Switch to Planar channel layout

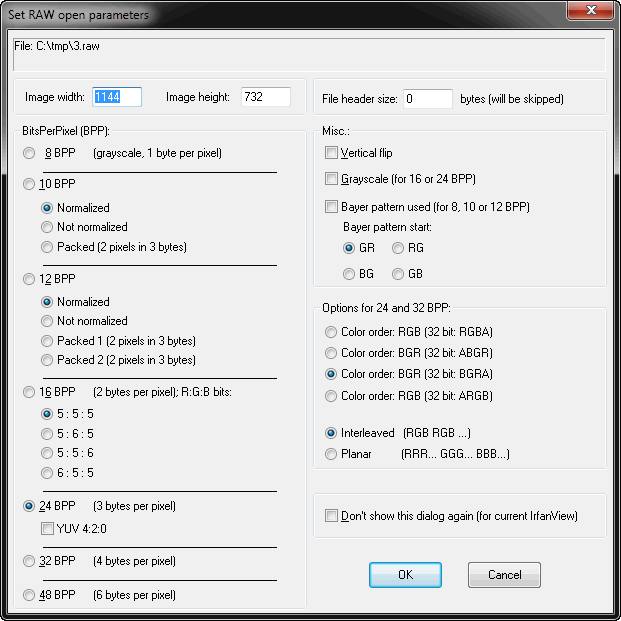point(331,454)
